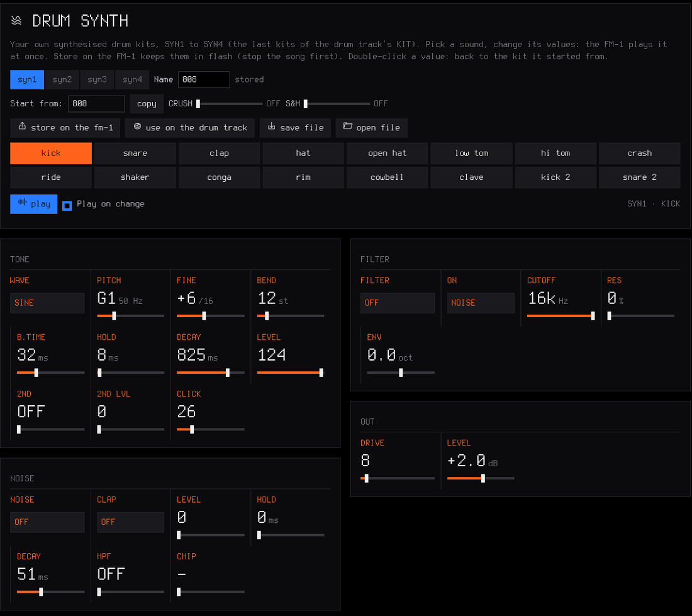This screenshot has height=616, width=692.
Task: Click the copy button
Action: (147, 104)
